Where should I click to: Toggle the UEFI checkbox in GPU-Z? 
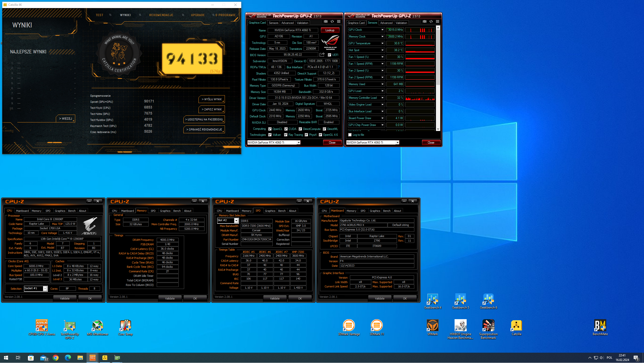click(329, 55)
